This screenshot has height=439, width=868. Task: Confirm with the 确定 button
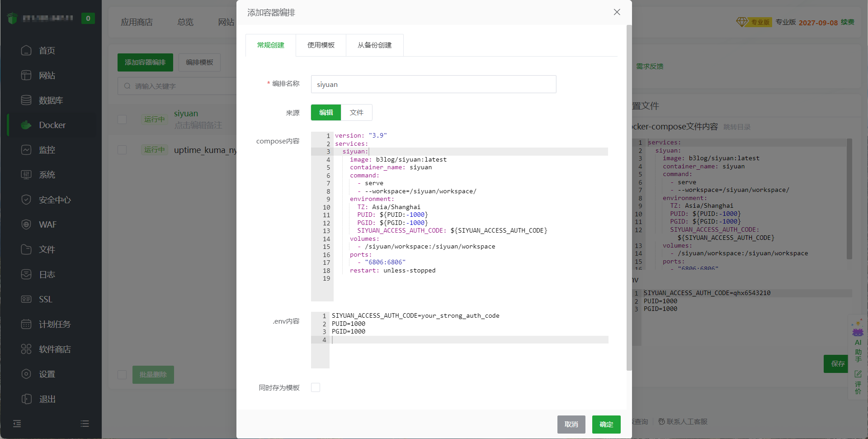click(606, 425)
